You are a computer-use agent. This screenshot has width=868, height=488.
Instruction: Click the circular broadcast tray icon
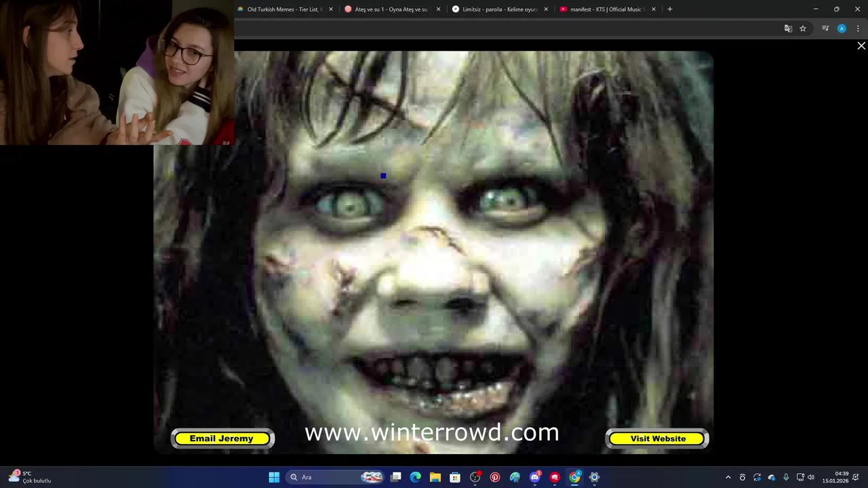coord(743,477)
